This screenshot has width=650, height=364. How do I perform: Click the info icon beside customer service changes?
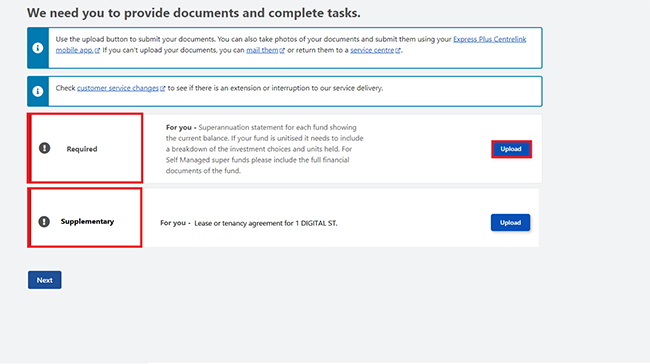(38, 91)
